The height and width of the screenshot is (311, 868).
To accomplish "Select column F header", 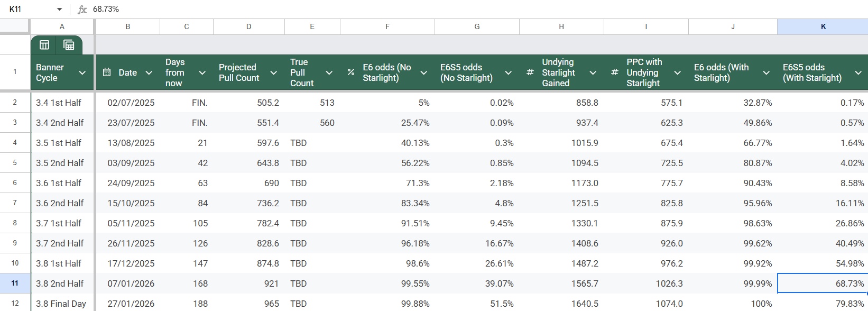I will click(x=387, y=26).
